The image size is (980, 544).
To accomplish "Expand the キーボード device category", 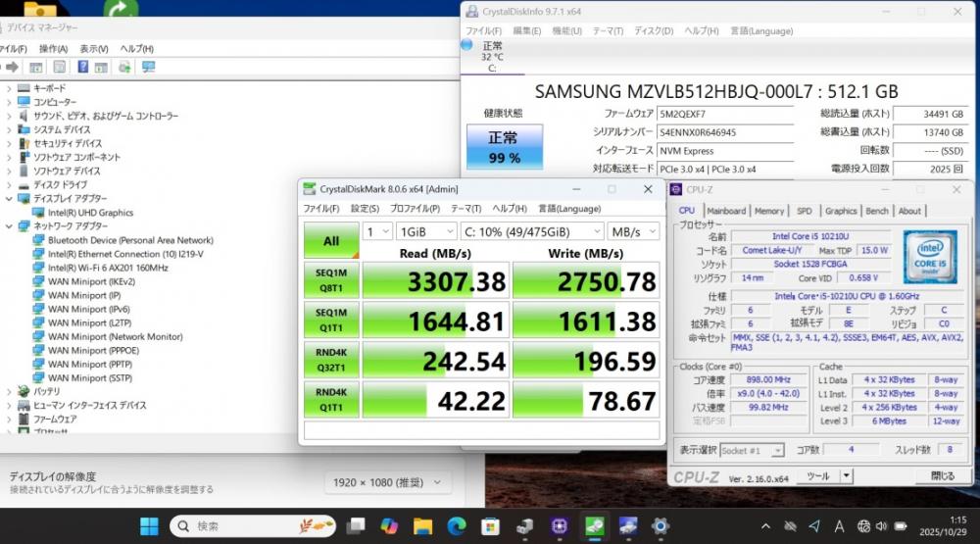I will pos(9,88).
